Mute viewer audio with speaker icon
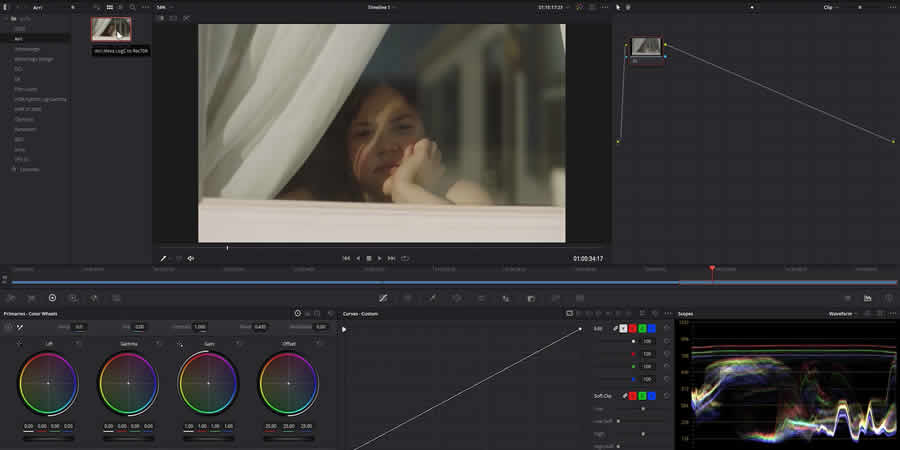900x450 pixels. [191, 258]
